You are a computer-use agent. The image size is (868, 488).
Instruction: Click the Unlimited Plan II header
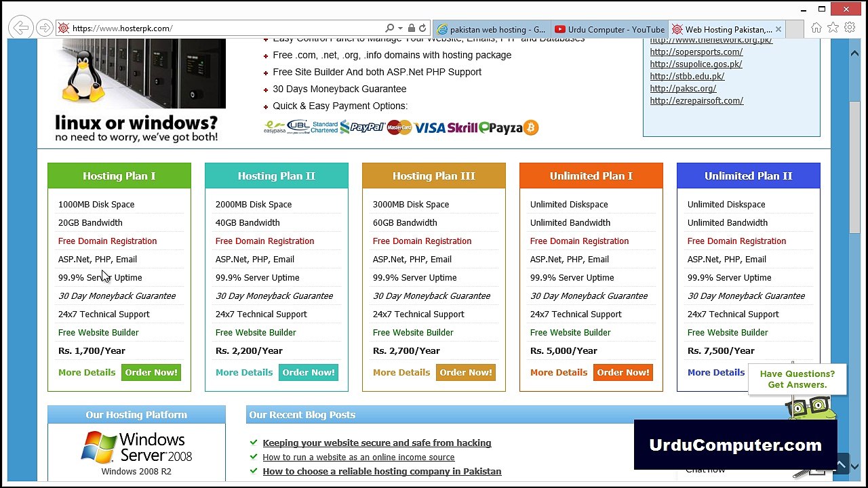pos(749,176)
